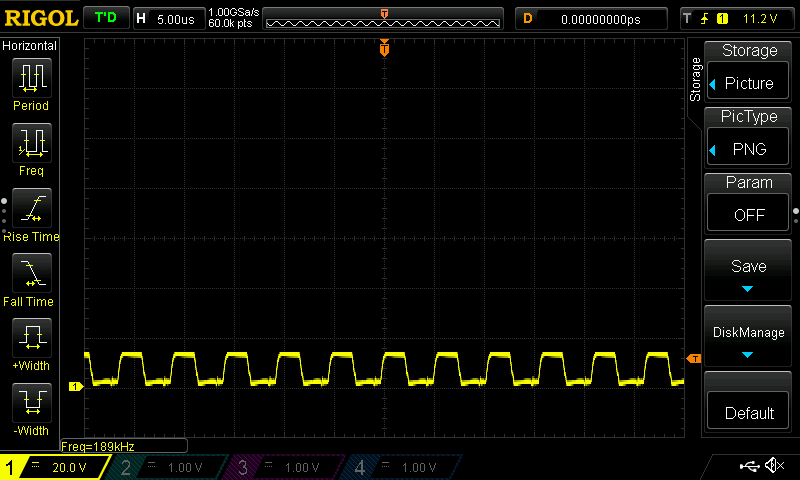Image resolution: width=800 pixels, height=480 pixels.
Task: Click the 60.0k pts memory depth readout
Action: coord(230,23)
